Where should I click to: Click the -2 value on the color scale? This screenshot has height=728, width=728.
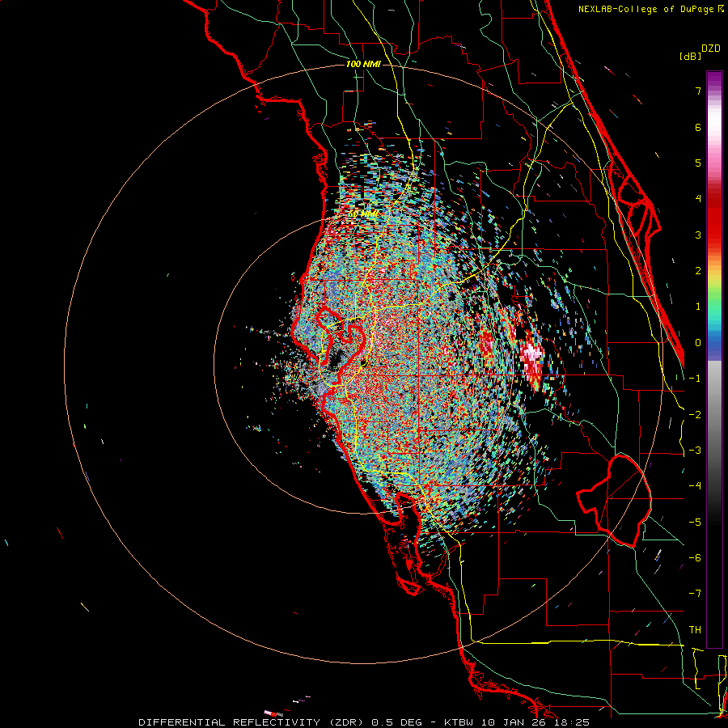point(695,415)
